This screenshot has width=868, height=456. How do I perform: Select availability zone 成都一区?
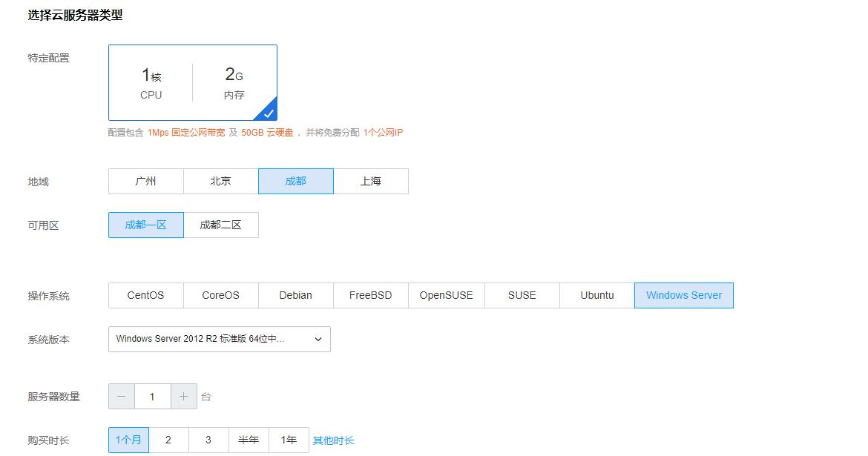145,225
